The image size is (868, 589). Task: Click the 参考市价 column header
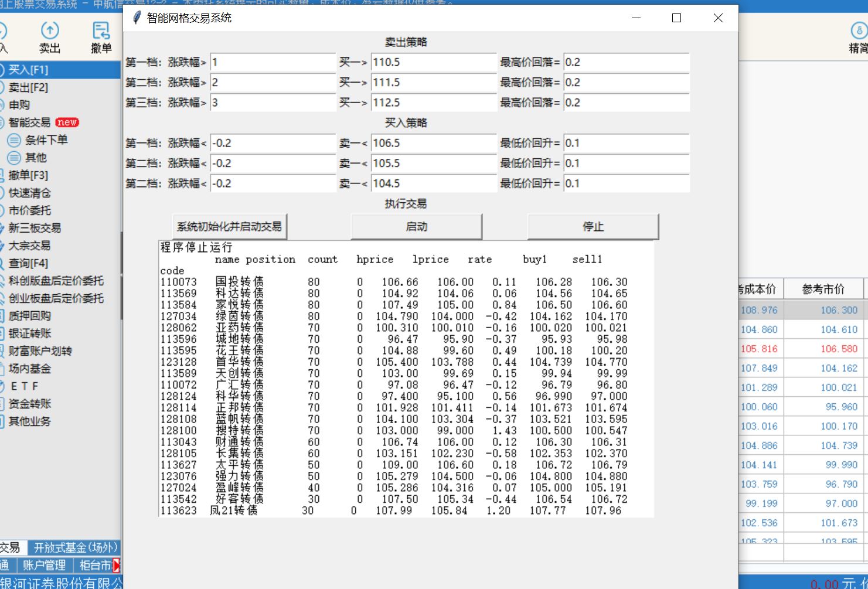click(x=823, y=289)
